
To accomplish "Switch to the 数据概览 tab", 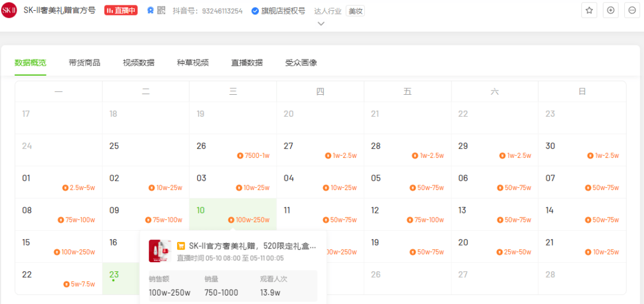I will [30, 63].
